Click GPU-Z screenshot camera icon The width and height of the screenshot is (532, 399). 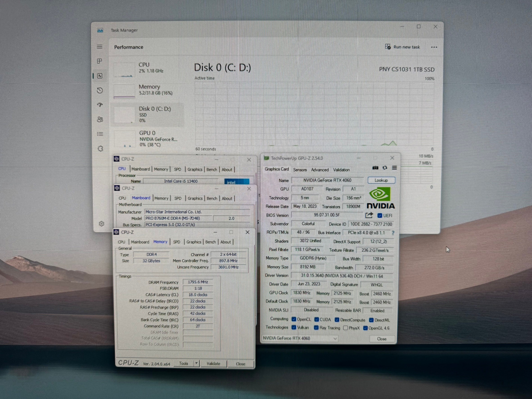pyautogui.click(x=375, y=168)
